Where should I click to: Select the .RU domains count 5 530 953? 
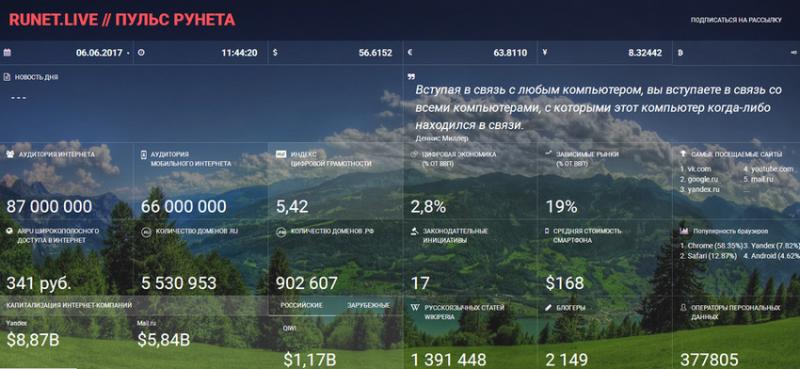pos(179,283)
